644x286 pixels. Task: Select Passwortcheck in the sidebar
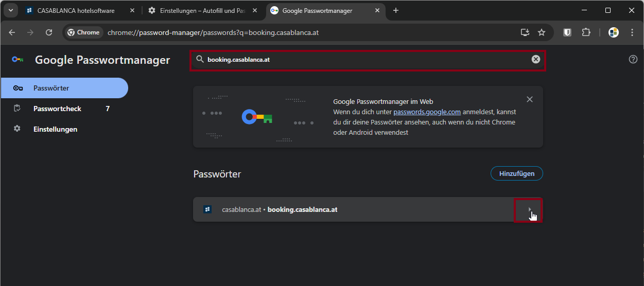[x=57, y=109]
